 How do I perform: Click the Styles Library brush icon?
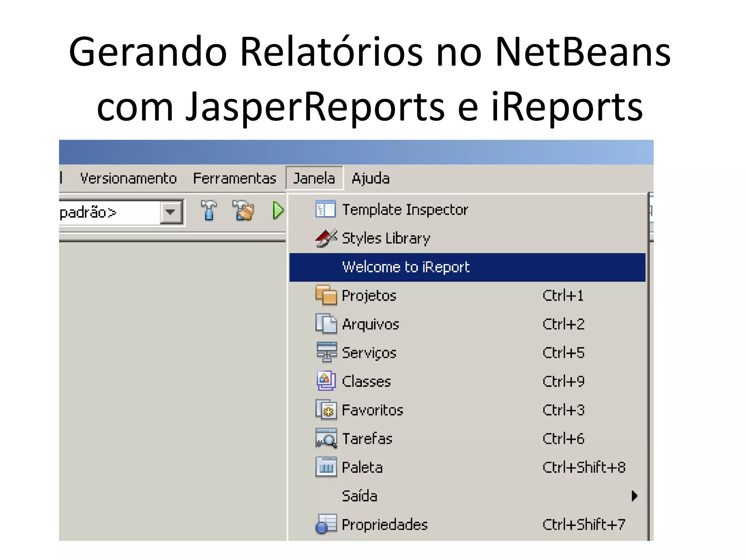click(x=326, y=238)
